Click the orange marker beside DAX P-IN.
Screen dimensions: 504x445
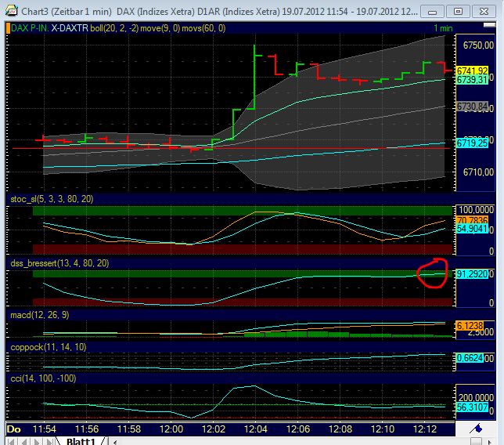pyautogui.click(x=8, y=28)
